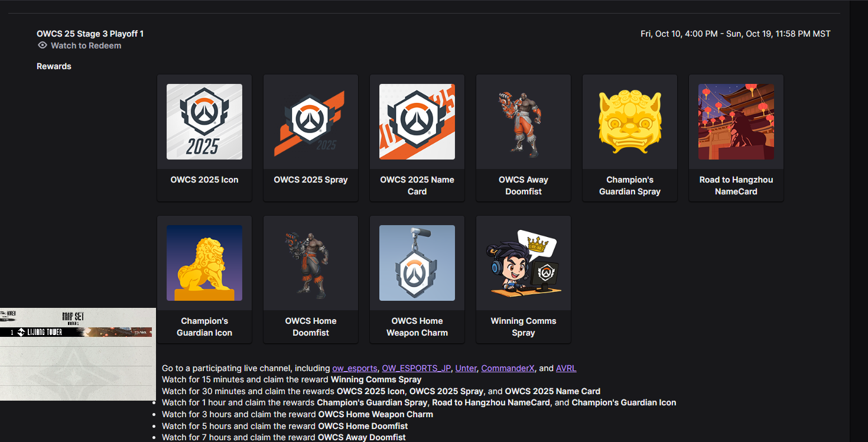This screenshot has width=868, height=442.
Task: Click the 'Watch to Redeem' text
Action: coord(86,45)
